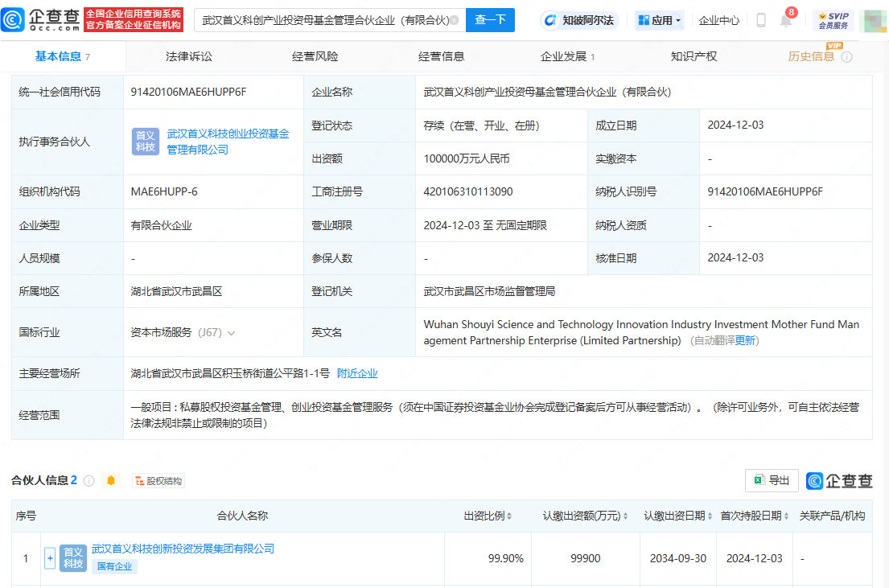Click 更新 translation link
The image size is (889, 588).
[745, 340]
